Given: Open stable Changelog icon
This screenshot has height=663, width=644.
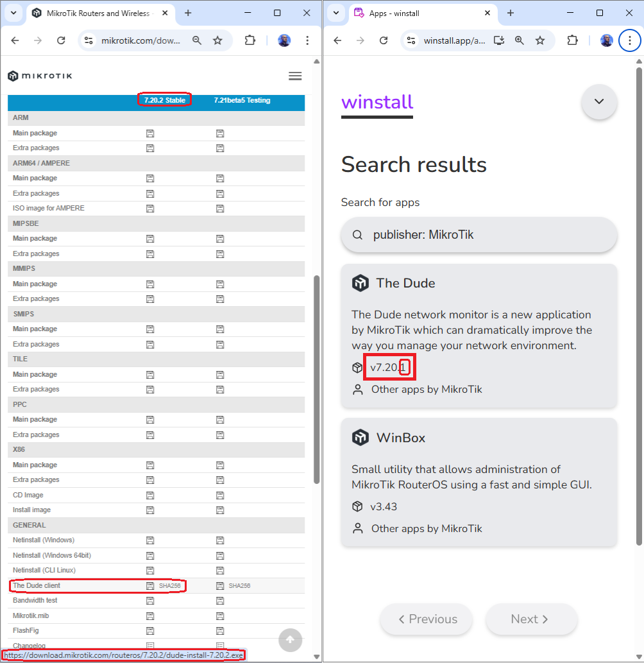Looking at the screenshot, I should (150, 645).
